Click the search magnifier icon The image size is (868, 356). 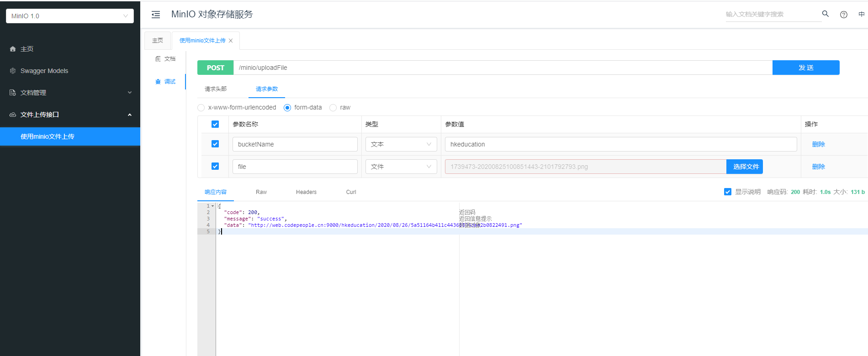pos(826,14)
